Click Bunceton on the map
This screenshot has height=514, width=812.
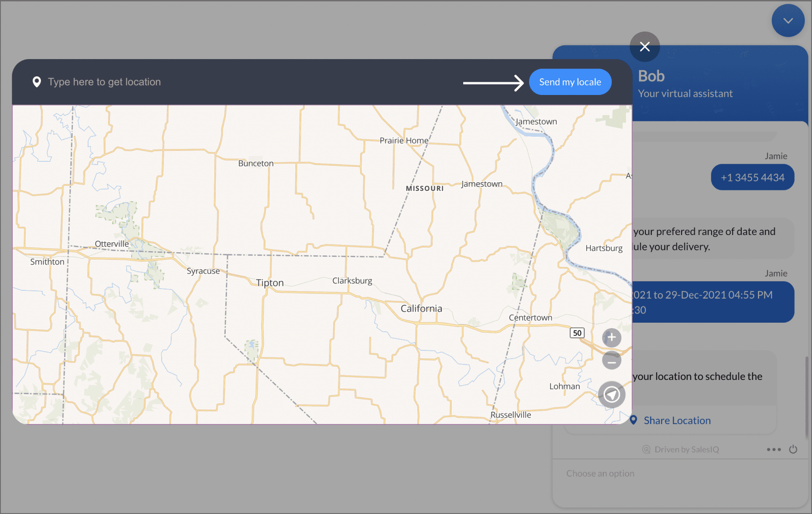point(256,164)
